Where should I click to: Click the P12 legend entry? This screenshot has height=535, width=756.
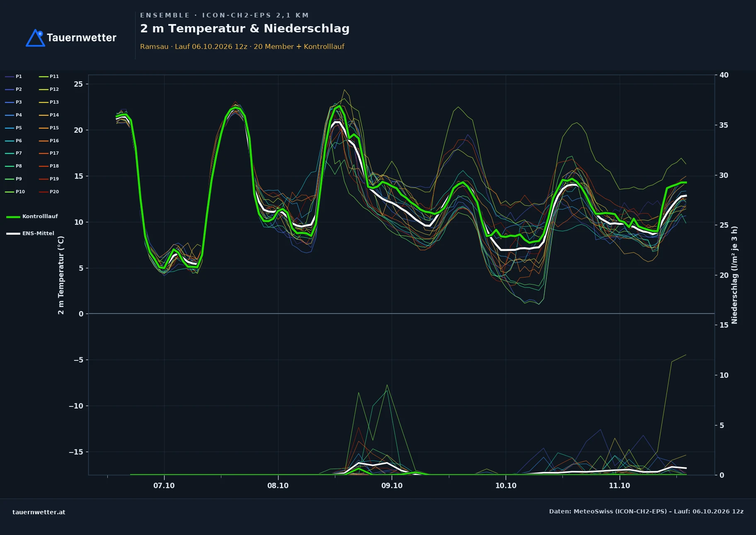tap(49, 90)
